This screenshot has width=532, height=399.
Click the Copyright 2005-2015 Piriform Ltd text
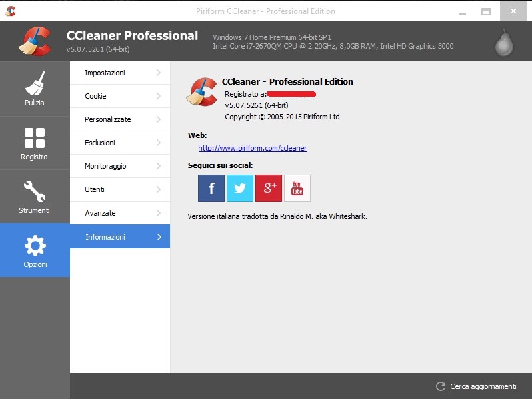282,117
